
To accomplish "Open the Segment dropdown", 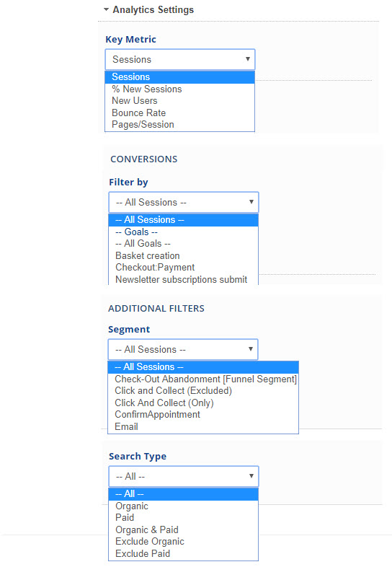I will pos(183,349).
